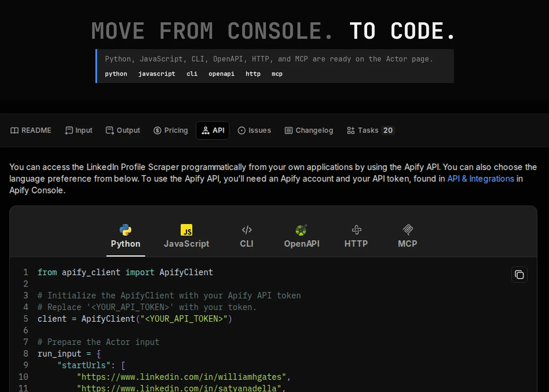Click the 'http' tag in banner

pyautogui.click(x=253, y=74)
